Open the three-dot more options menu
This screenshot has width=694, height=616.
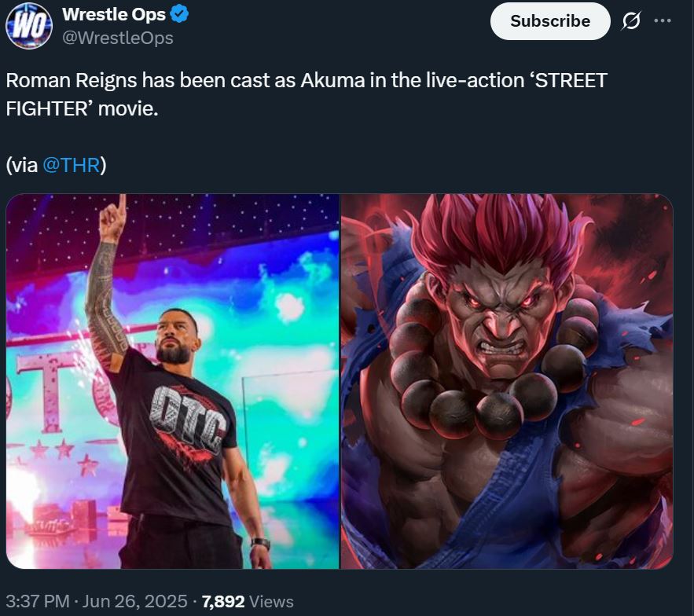[663, 21]
